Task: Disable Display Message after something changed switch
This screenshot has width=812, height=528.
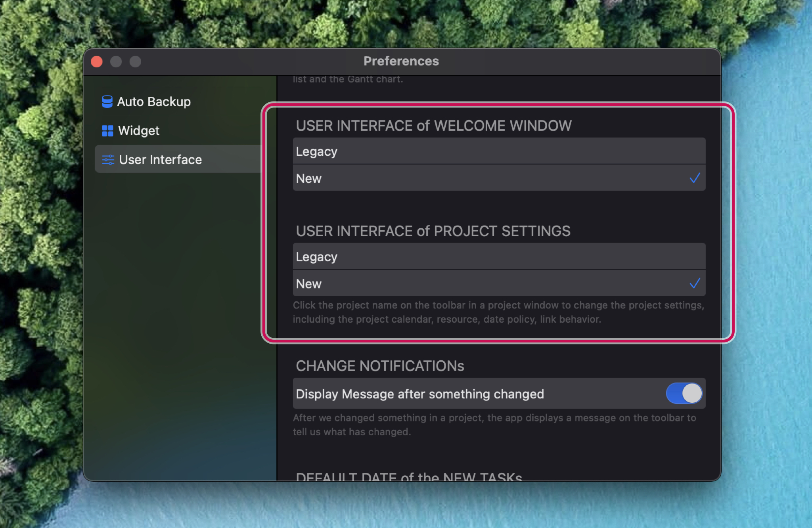Action: click(684, 393)
